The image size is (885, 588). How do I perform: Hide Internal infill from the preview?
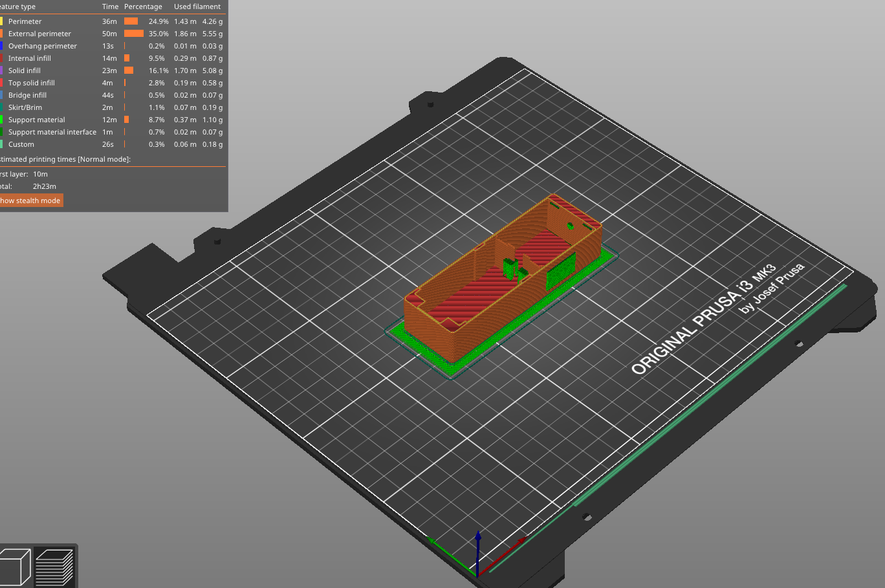click(x=29, y=58)
